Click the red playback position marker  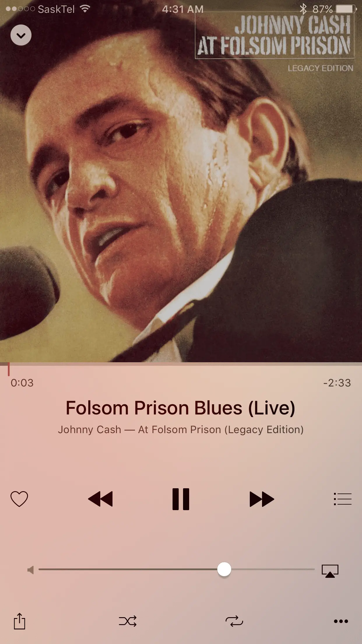(x=9, y=369)
